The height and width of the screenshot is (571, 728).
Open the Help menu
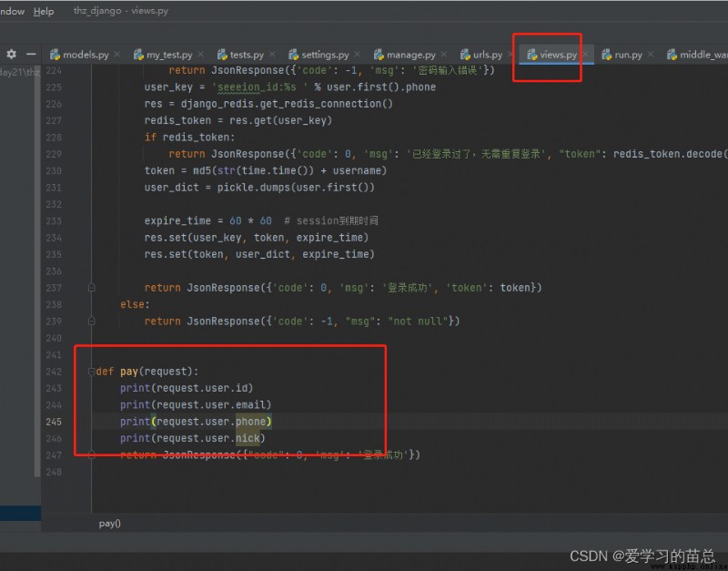pyautogui.click(x=44, y=11)
